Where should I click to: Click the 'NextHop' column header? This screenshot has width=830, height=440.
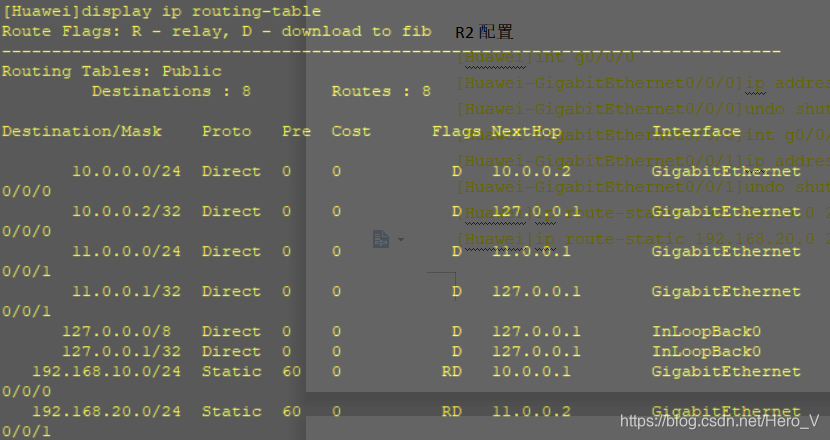(x=526, y=131)
